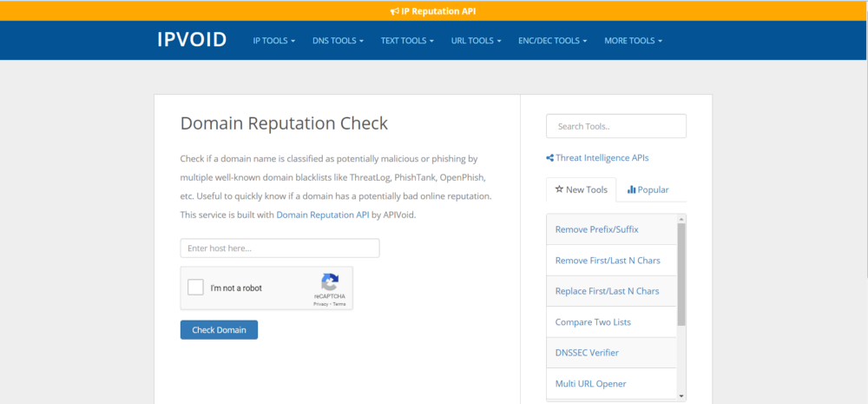This screenshot has height=404, width=868.
Task: Check the I'm not a robot checkbox
Action: tap(196, 288)
